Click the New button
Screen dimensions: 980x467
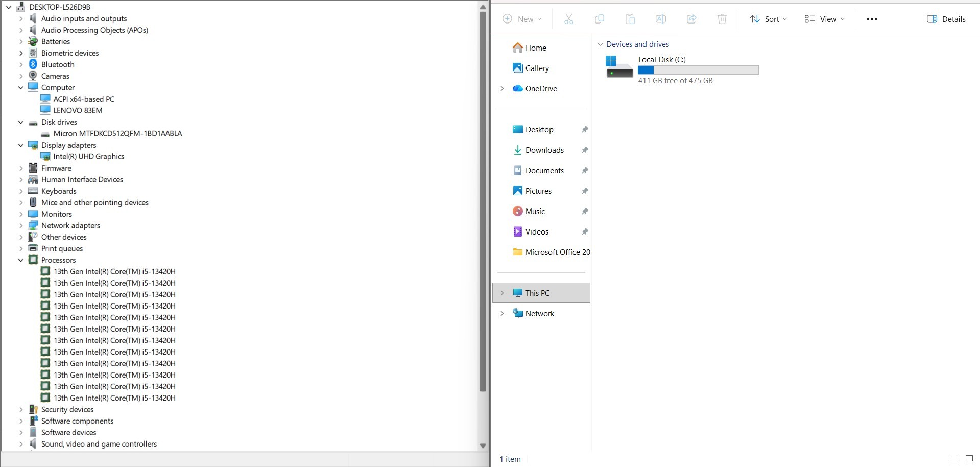(x=522, y=19)
